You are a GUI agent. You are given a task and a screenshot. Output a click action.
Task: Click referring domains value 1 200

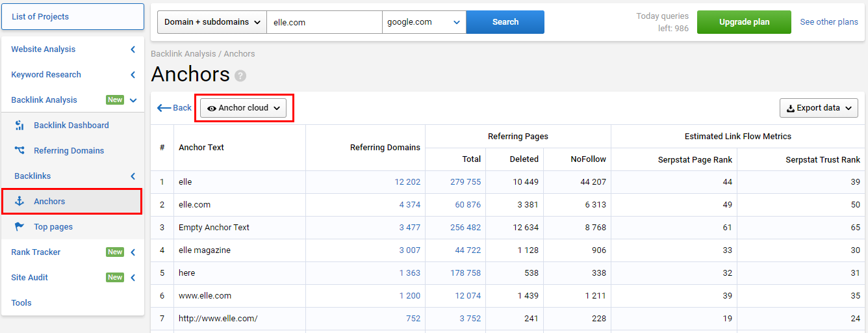point(410,296)
